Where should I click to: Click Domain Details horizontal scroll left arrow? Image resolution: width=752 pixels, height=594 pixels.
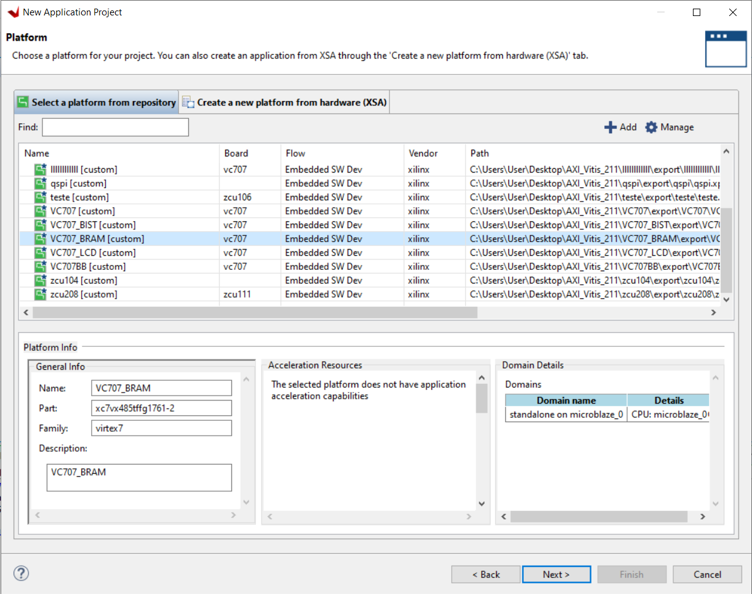504,516
